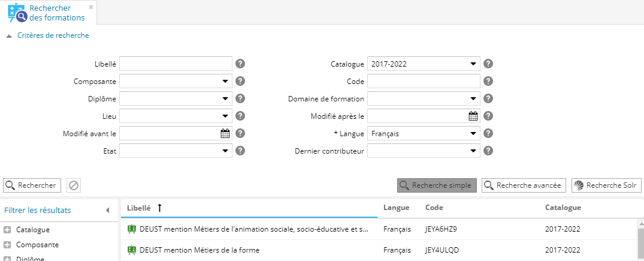Expand the Catalogue filter tree item
Screen dimensions: 644x261
(x=7, y=230)
